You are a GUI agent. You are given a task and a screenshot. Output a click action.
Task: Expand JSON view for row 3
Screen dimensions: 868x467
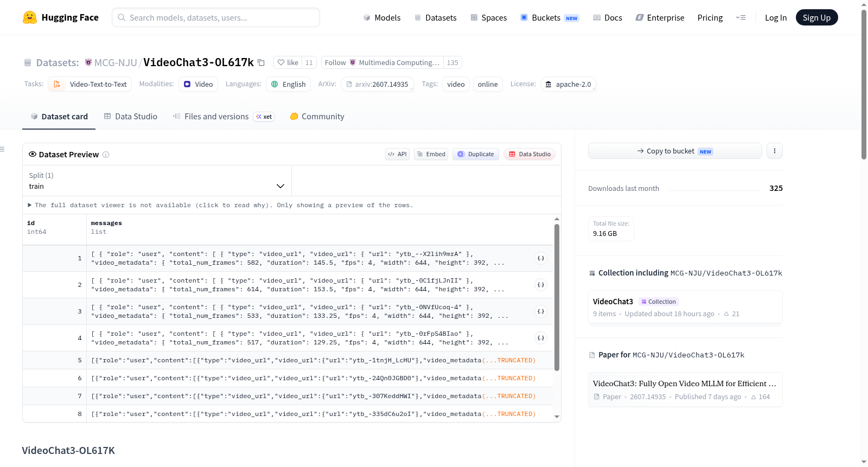coord(541,311)
